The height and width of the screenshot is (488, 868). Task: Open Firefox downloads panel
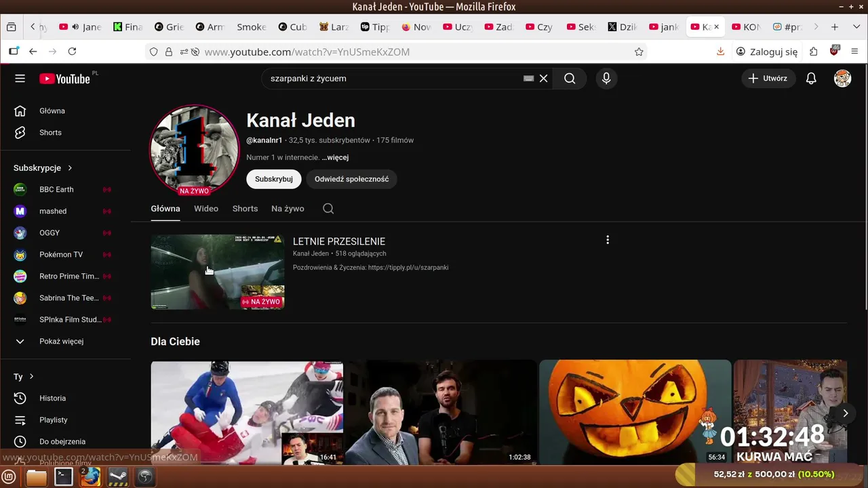720,52
